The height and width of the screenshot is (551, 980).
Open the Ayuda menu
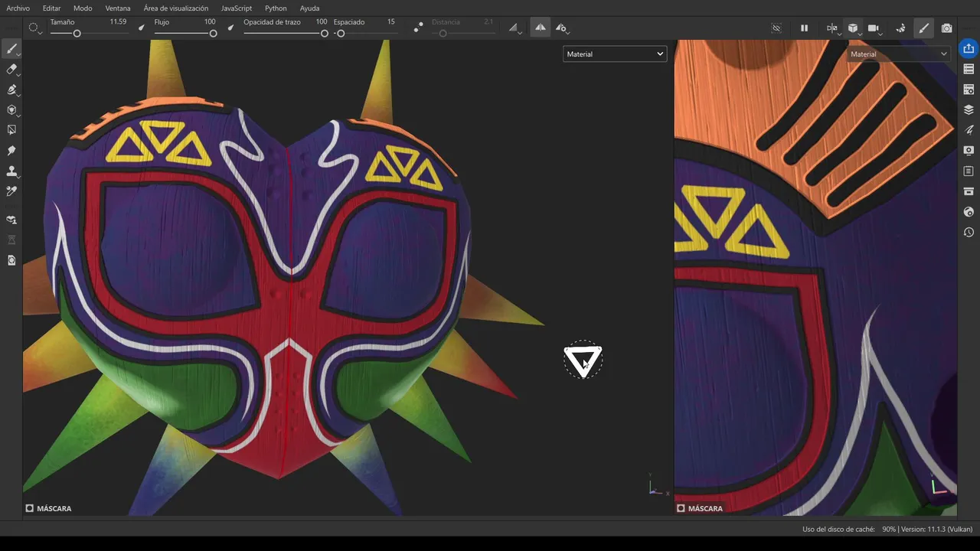(x=309, y=8)
